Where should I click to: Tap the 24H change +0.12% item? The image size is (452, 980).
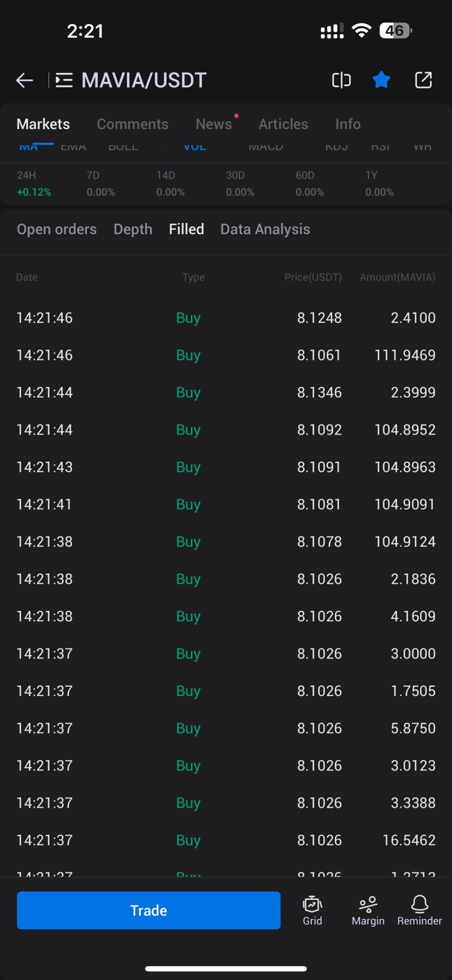click(x=34, y=184)
